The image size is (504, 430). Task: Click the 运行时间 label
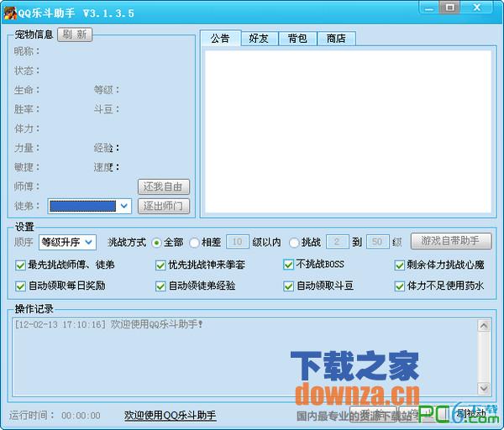coord(31,415)
